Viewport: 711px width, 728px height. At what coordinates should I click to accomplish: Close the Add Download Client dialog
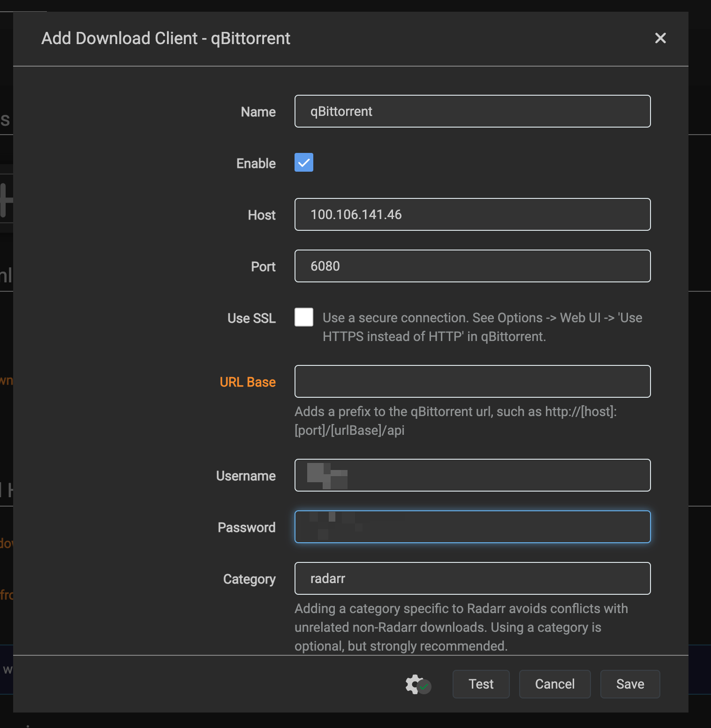click(660, 38)
